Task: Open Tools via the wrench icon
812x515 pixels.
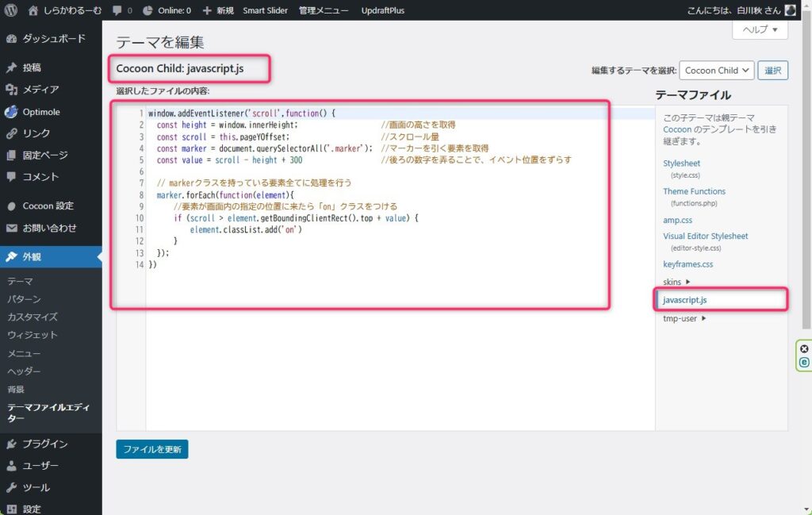Action: click(12, 487)
